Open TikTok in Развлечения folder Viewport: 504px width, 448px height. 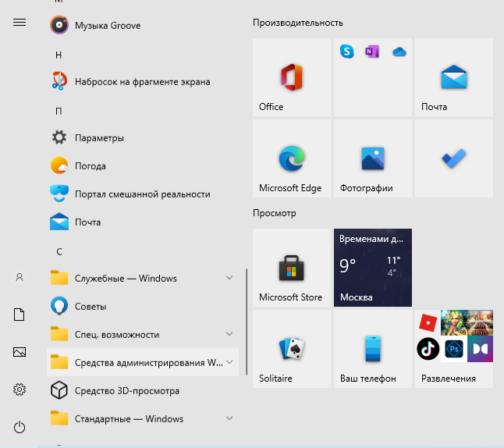[428, 349]
